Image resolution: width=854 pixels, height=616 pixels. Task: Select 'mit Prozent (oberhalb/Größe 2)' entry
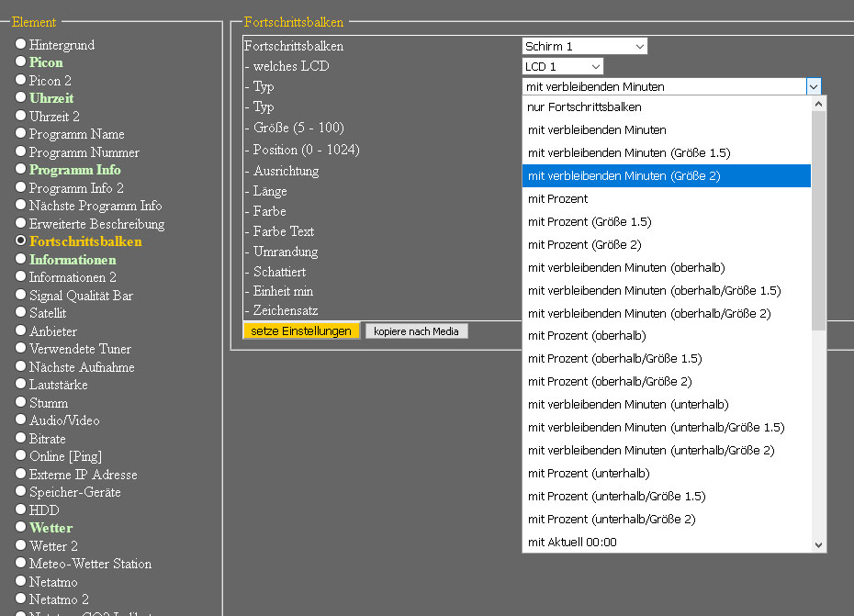667,381
